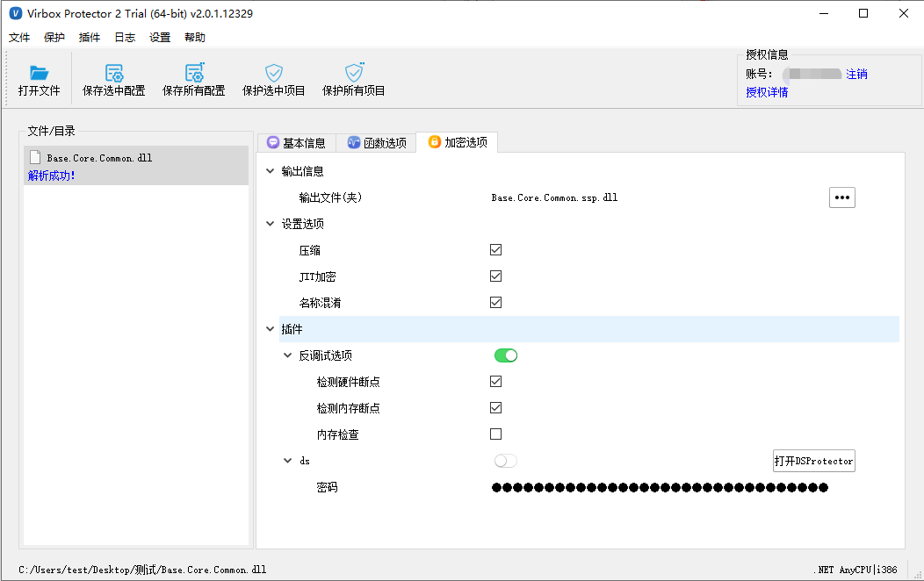Click the output file name Base.Core.Common.ssp.dll

(554, 197)
